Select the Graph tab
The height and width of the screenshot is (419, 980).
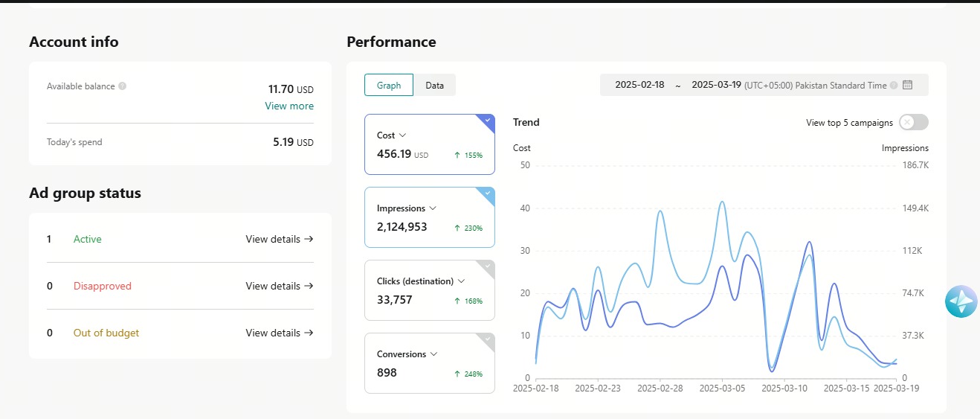[389, 86]
